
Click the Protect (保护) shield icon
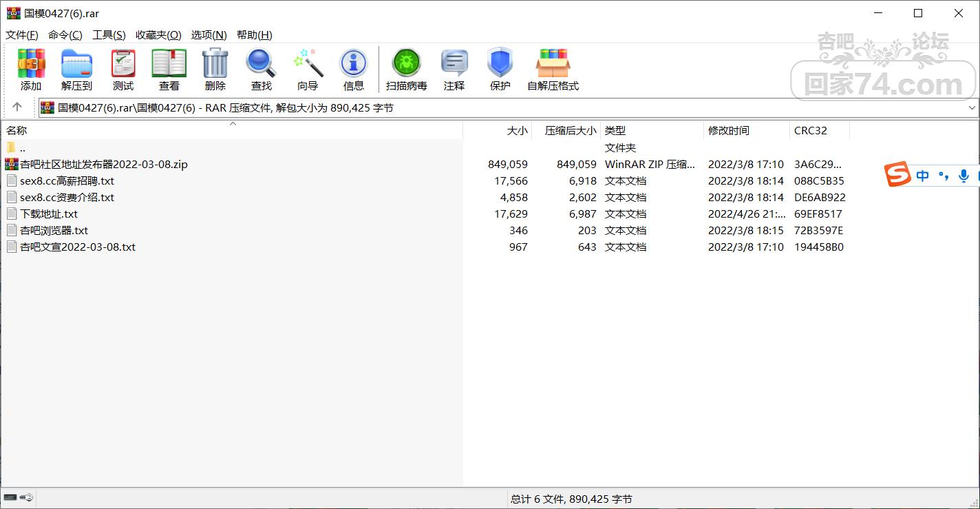[500, 70]
